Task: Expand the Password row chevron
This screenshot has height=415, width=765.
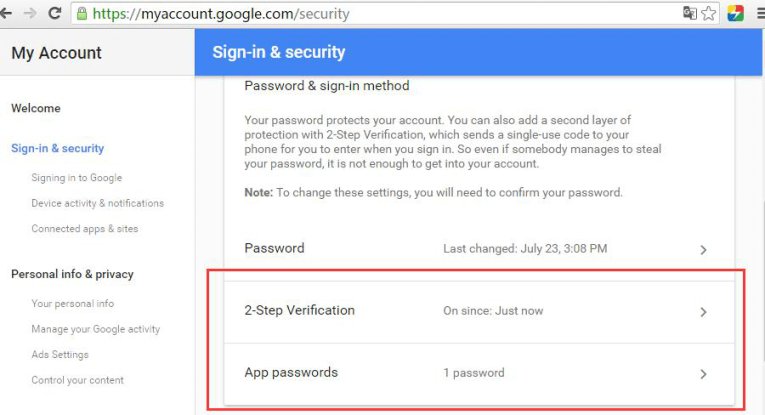Action: coord(703,250)
